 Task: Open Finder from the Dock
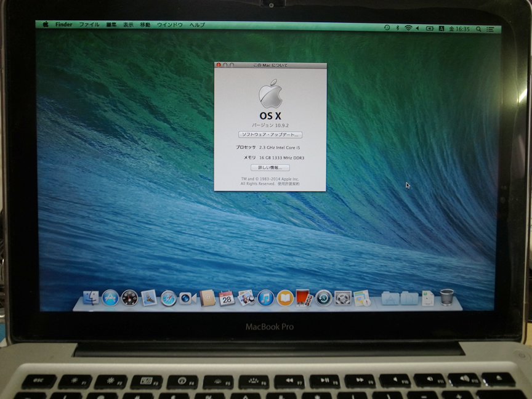(91, 298)
